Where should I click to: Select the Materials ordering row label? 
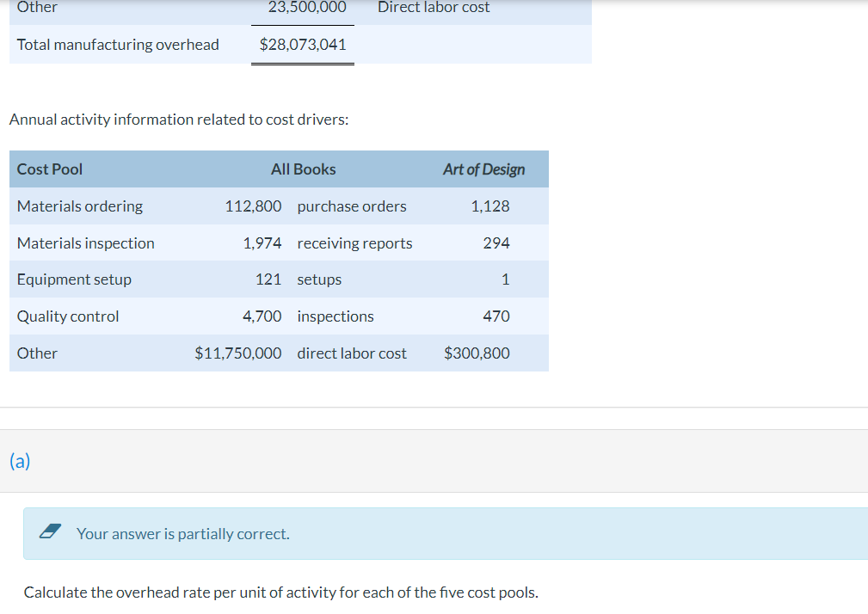pos(80,206)
